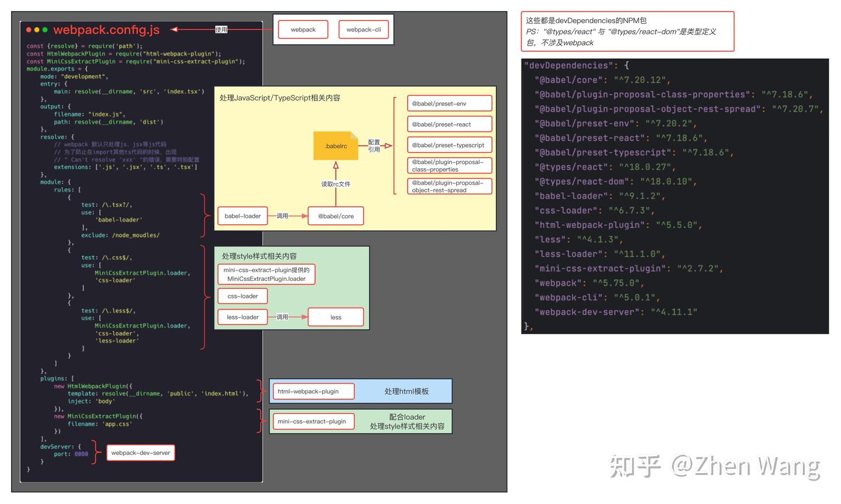Click the 'webpack-dev-server' box beside devServer code
The width and height of the screenshot is (841, 504).
point(141,453)
